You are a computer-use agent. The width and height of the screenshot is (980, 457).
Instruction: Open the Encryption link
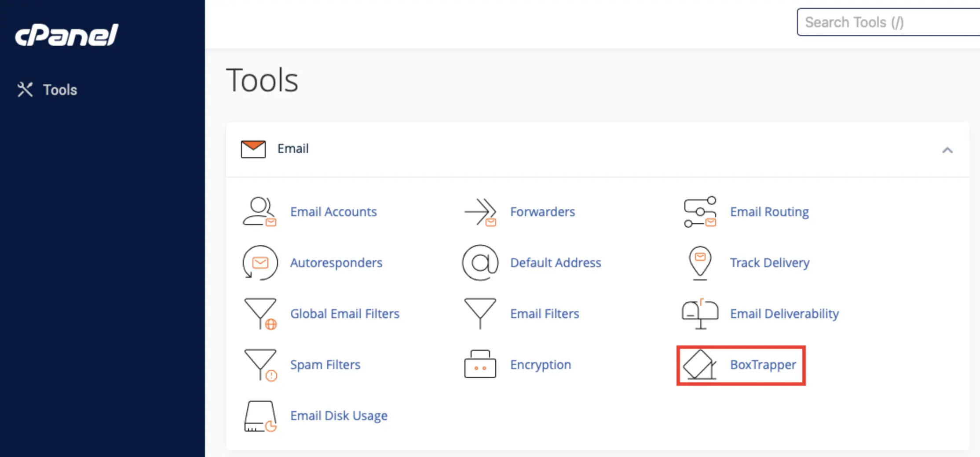(541, 365)
